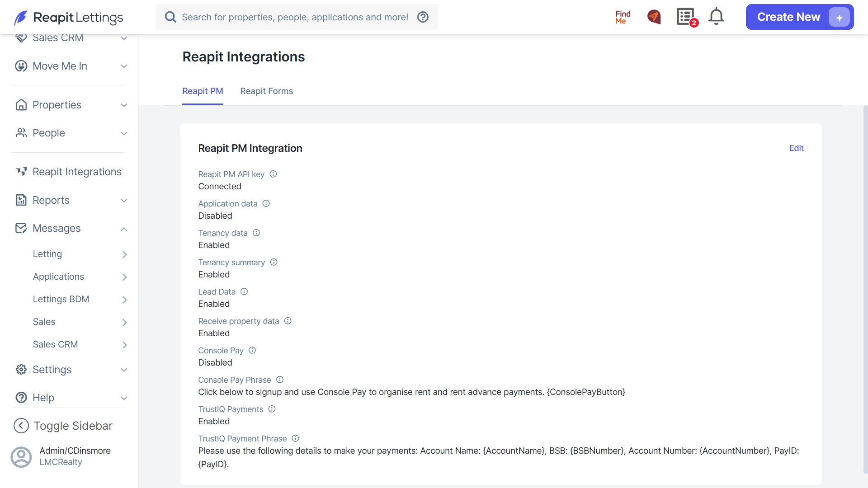Click info icon beside Lead Data
This screenshot has height=488, width=868.
tap(244, 291)
